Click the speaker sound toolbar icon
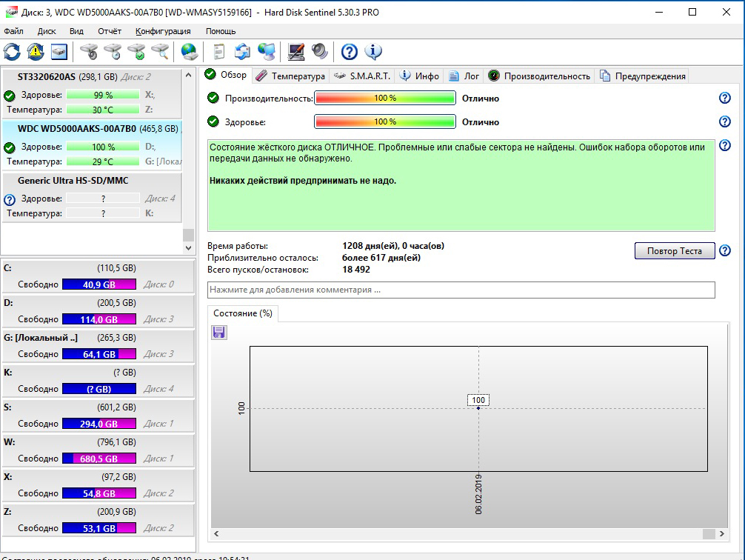The width and height of the screenshot is (745, 560). click(319, 52)
